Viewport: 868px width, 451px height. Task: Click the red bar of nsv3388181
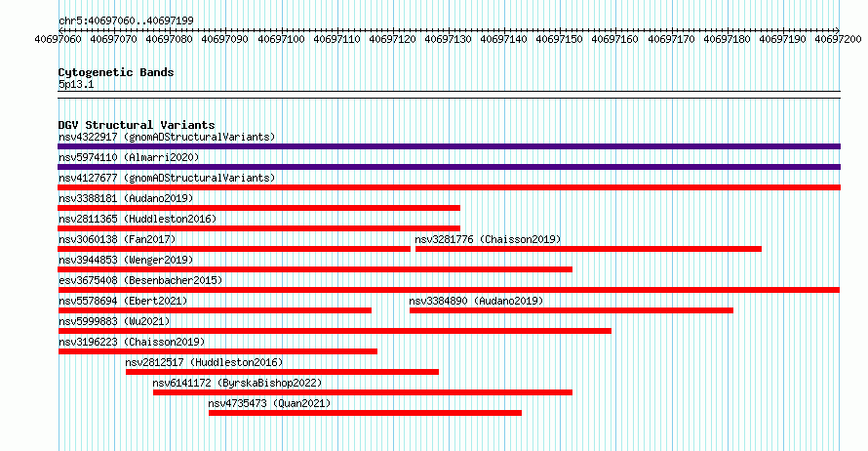coord(259,208)
